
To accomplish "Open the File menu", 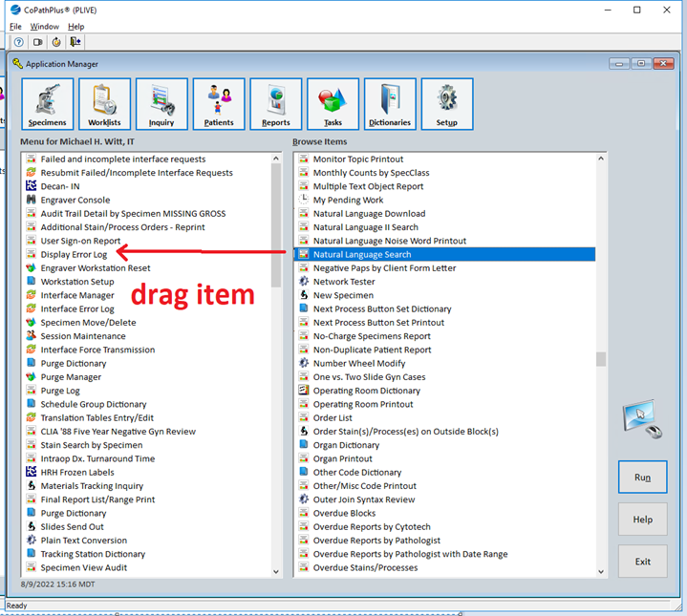I will click(x=15, y=27).
